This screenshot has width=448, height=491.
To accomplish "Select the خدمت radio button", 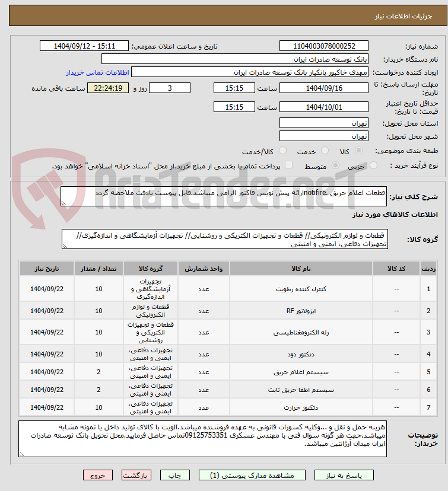I will click(x=325, y=151).
